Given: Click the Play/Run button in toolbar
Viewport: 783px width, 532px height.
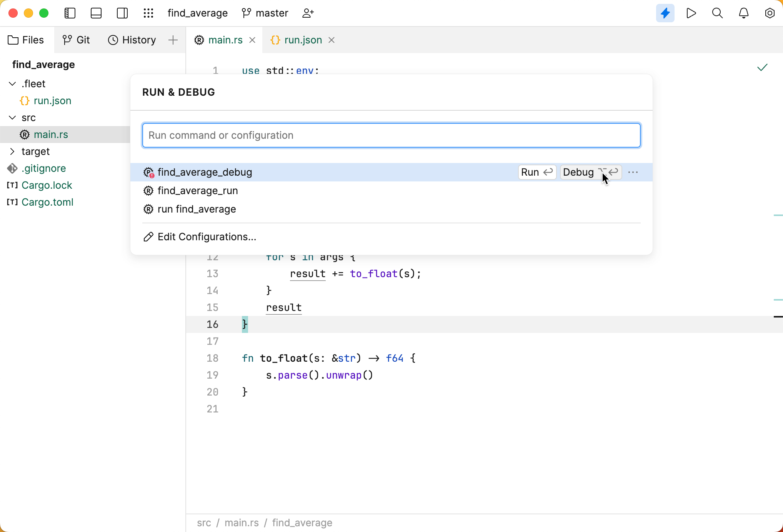Looking at the screenshot, I should tap(691, 13).
